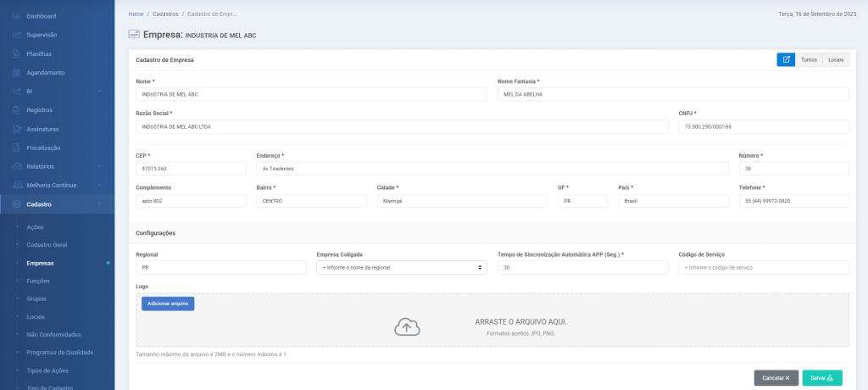Image resolution: width=868 pixels, height=390 pixels.
Task: Switch to the Locais tab
Action: pos(836,59)
